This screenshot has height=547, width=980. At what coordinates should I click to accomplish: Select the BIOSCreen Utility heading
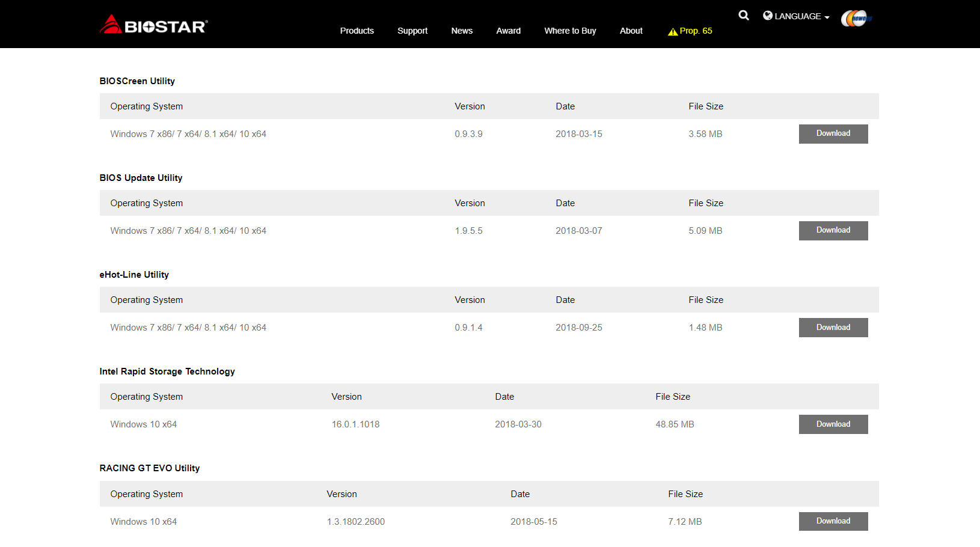pos(137,81)
